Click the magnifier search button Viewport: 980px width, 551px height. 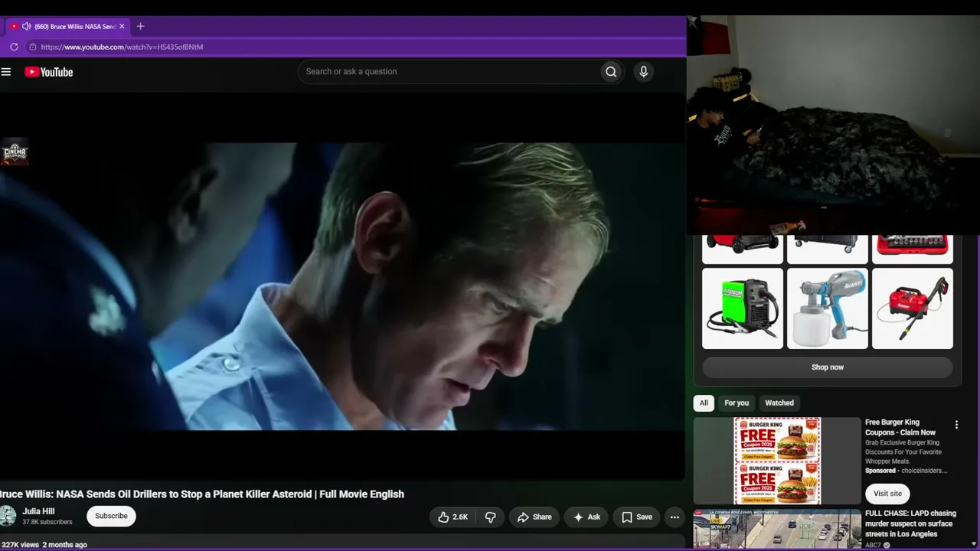coord(611,72)
